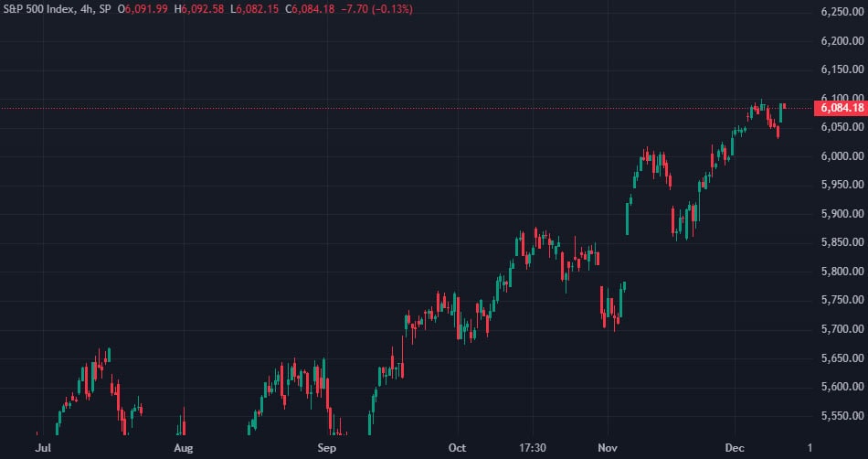Click the 5,700.00 price axis label
Image resolution: width=868 pixels, height=459 pixels.
coord(843,329)
